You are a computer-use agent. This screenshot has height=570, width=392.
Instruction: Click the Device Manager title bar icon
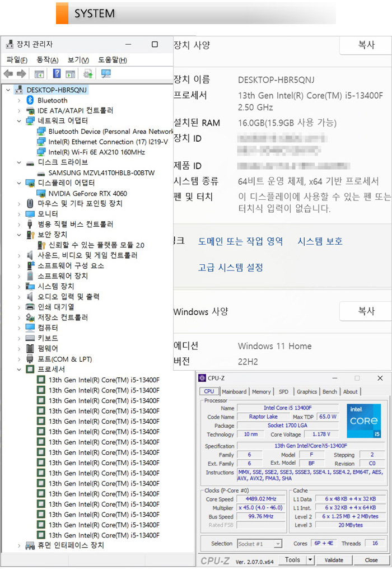click(x=10, y=44)
